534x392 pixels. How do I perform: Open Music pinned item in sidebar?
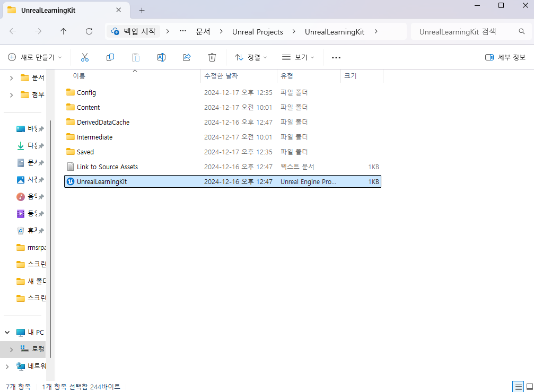point(30,196)
